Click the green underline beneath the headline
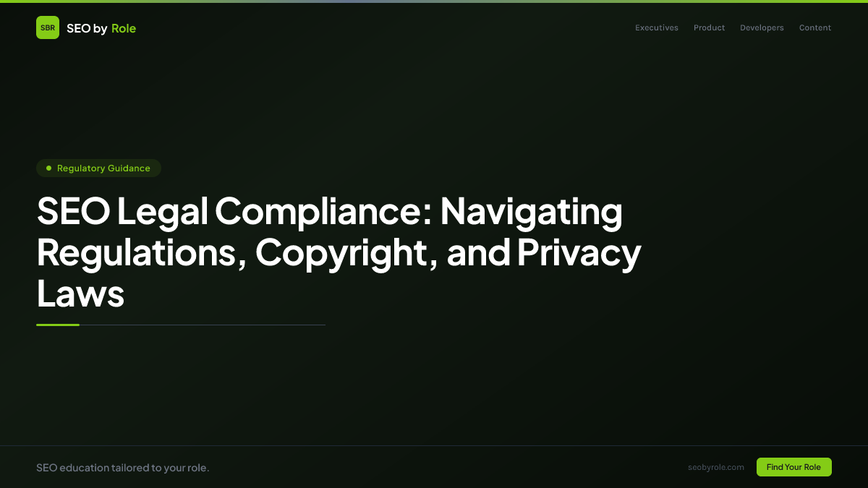Screen dimensions: 868x488 point(58,325)
